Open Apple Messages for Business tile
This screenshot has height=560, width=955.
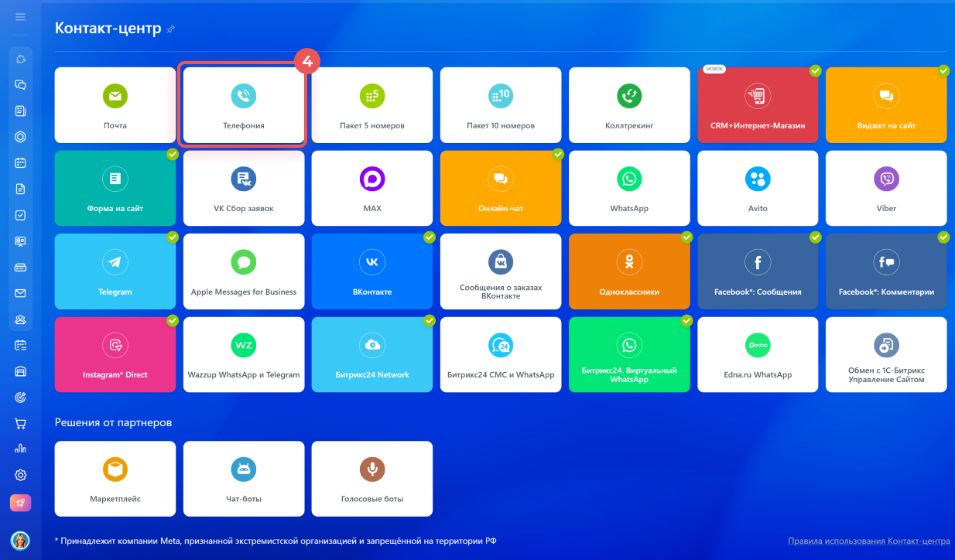coord(243,271)
